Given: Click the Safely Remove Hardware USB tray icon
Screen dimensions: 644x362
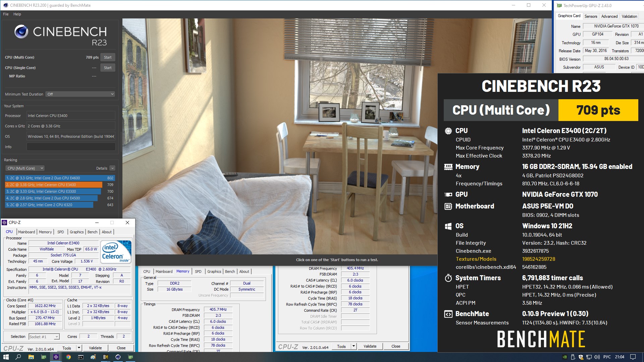Looking at the screenshot, I should tap(573, 357).
